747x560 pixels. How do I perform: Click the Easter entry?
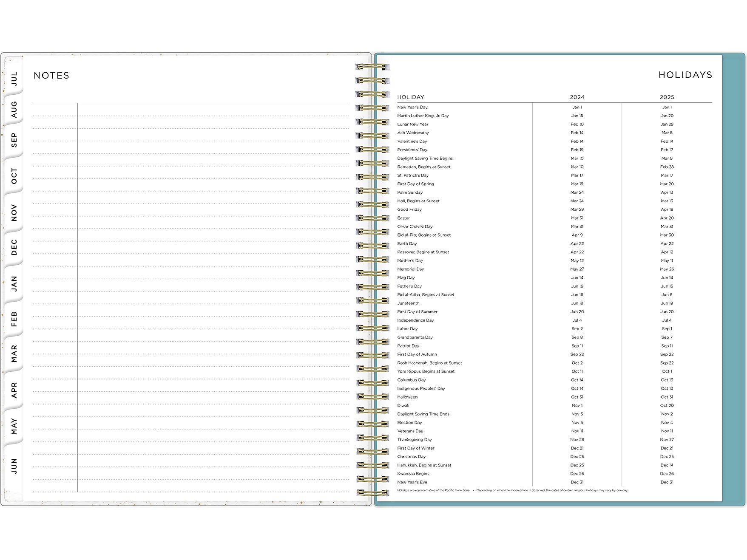(x=403, y=218)
